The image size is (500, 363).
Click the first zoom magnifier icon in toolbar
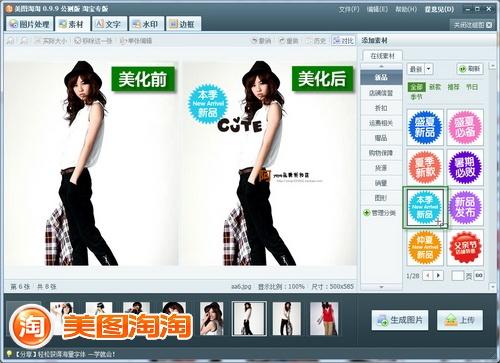11,41
